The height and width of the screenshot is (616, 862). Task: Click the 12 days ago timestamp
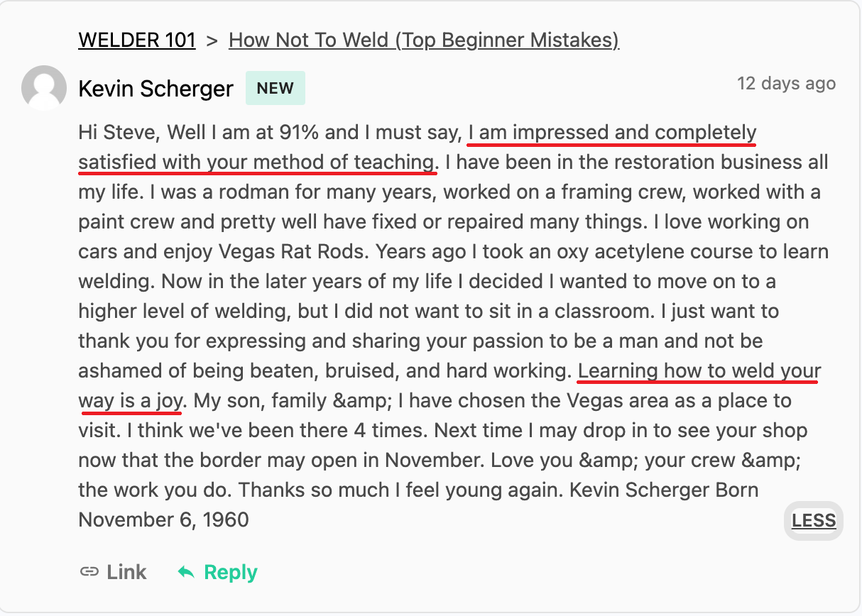tap(787, 84)
